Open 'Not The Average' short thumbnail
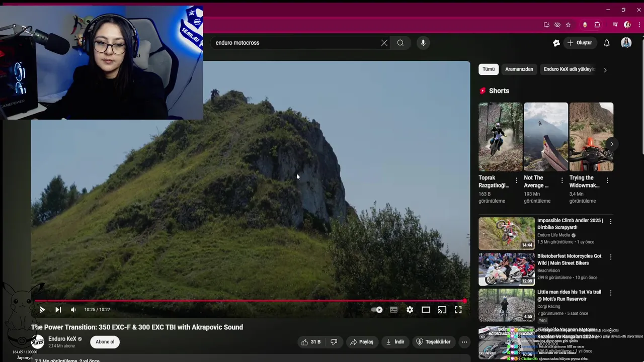This screenshot has height=362, width=644. pyautogui.click(x=546, y=137)
